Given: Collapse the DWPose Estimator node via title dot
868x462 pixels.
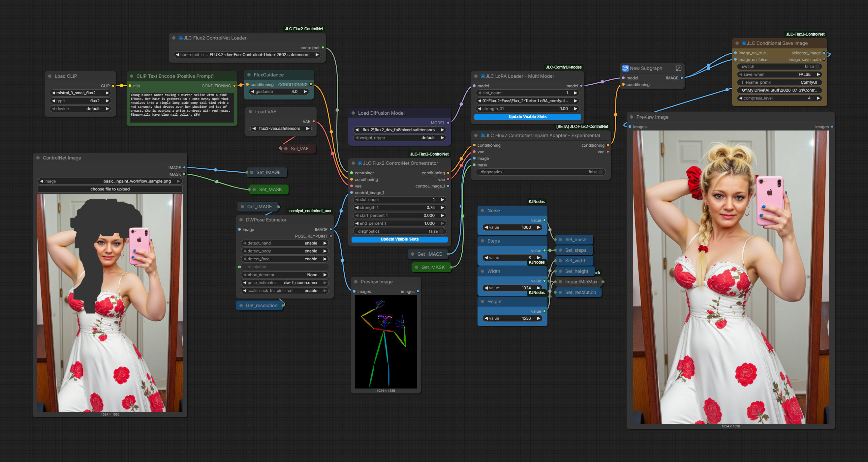Looking at the screenshot, I should coord(241,220).
